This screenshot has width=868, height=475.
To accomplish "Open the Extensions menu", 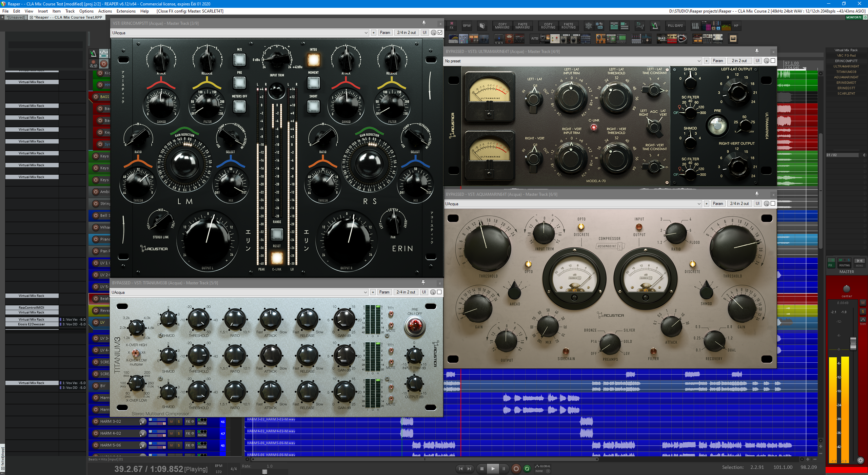I will click(126, 11).
